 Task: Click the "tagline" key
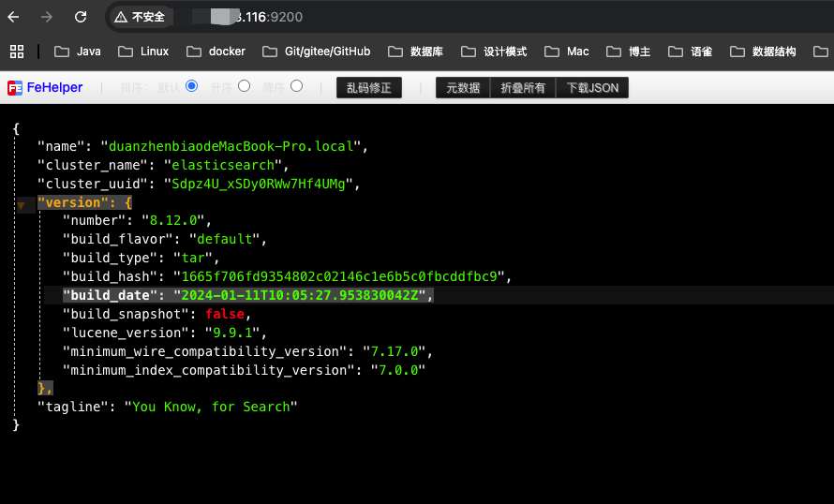(73, 407)
